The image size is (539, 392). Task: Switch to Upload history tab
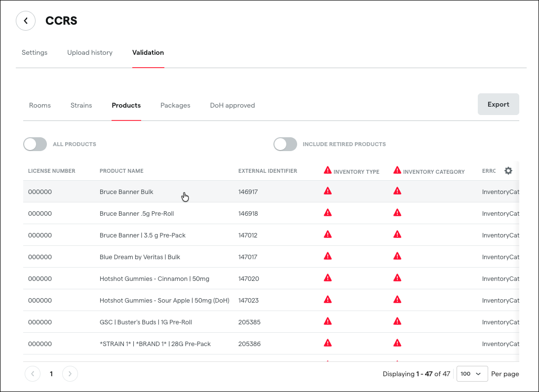(x=90, y=53)
